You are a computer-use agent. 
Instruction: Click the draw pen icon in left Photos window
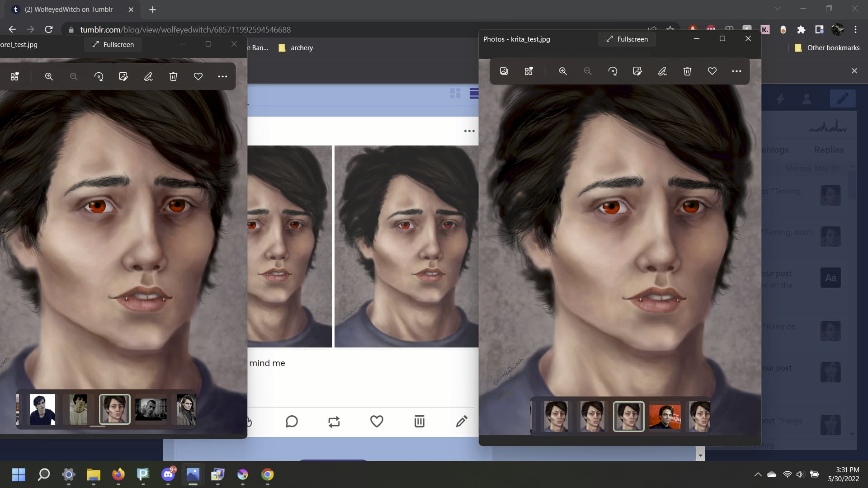coord(148,77)
